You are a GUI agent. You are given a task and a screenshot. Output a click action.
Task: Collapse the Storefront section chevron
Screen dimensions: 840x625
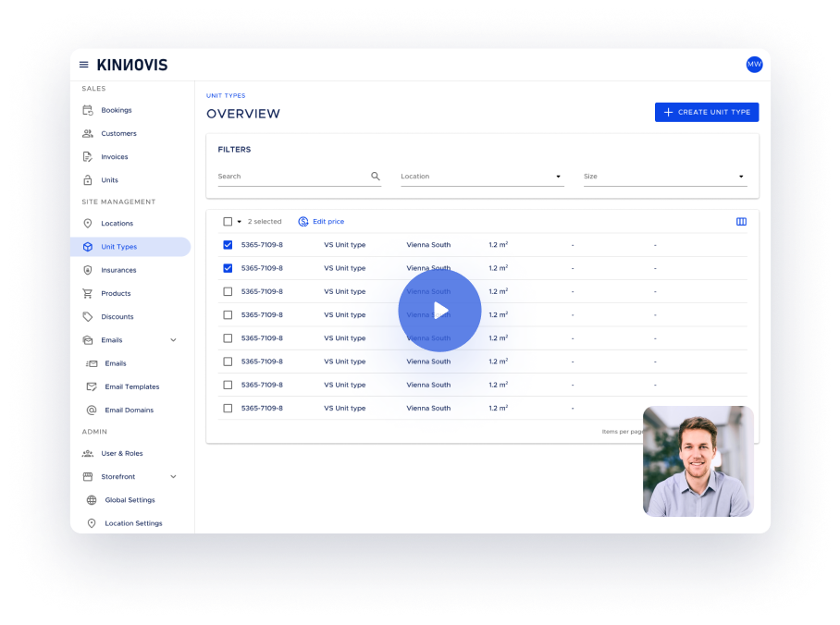pyautogui.click(x=174, y=477)
